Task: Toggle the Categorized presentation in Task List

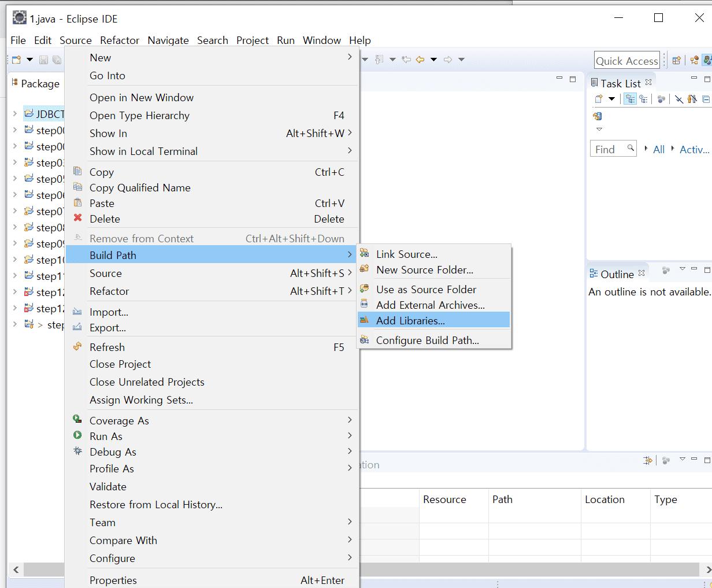Action: click(629, 99)
